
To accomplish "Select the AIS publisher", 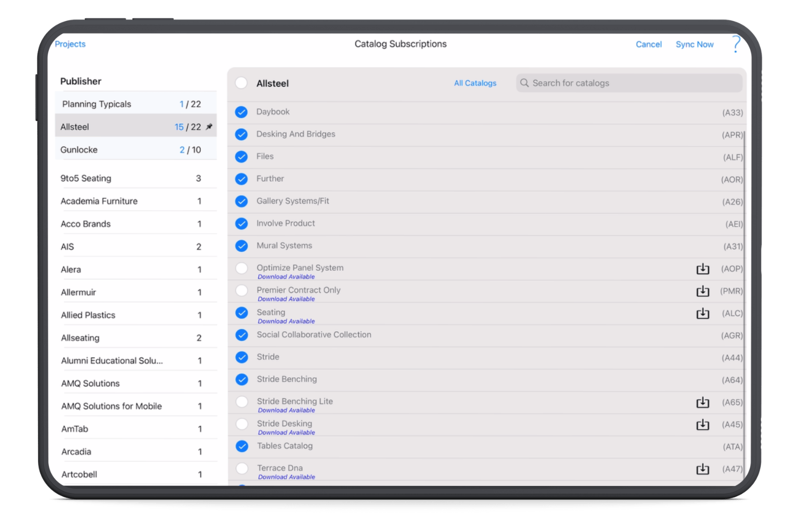I will 136,247.
